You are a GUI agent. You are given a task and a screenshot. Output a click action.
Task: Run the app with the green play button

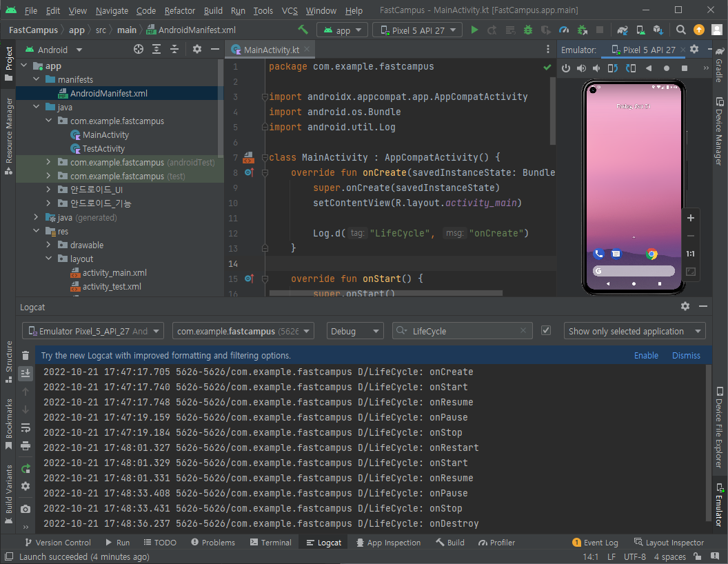pos(474,30)
